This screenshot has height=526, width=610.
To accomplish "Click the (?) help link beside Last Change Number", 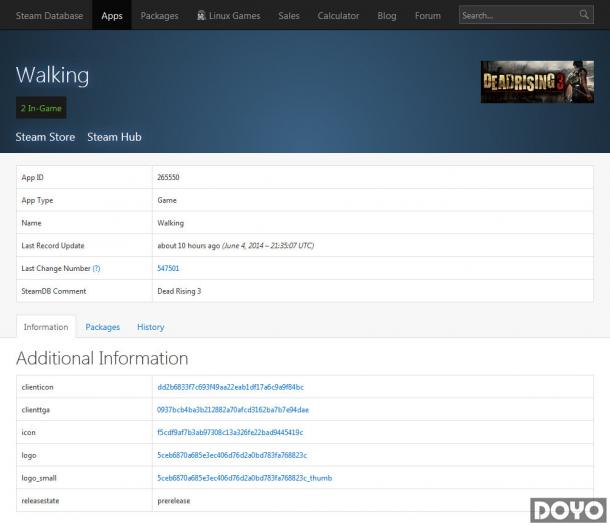I will [x=96, y=268].
